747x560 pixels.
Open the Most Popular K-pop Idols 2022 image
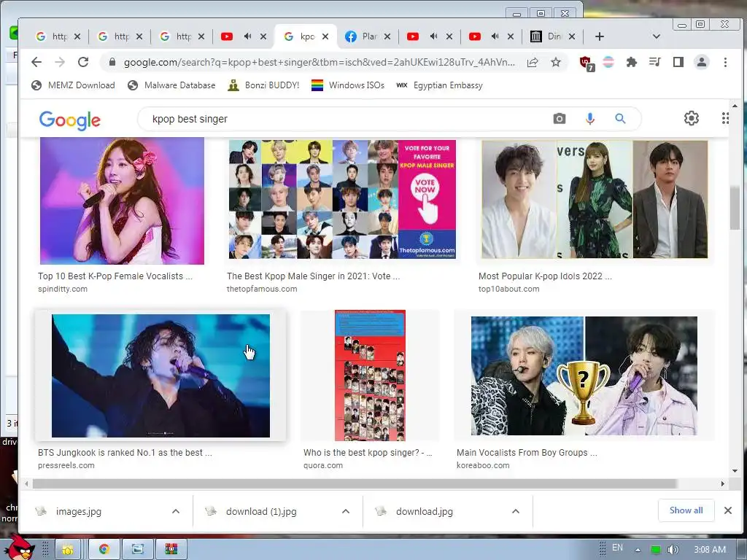click(x=595, y=200)
